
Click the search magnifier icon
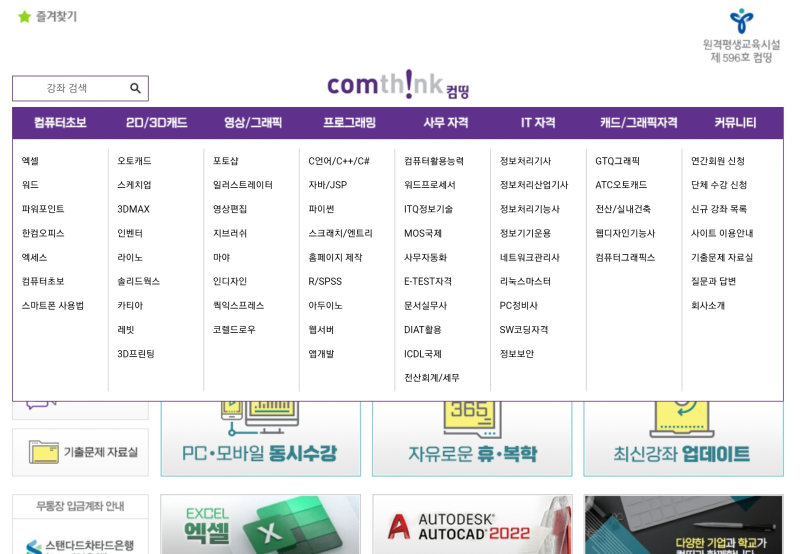click(x=135, y=88)
